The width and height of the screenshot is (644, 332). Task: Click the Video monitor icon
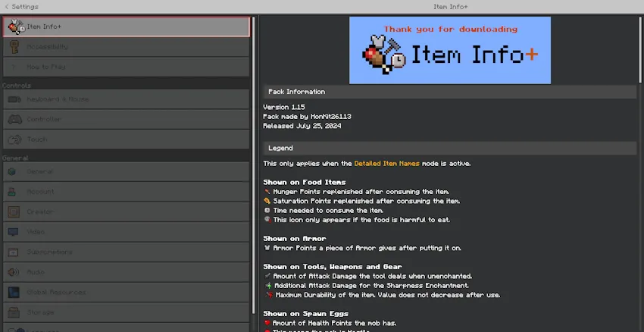click(13, 232)
